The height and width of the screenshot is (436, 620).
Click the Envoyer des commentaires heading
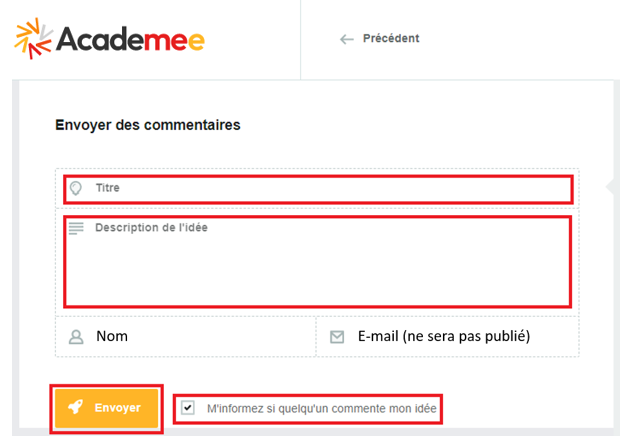click(148, 126)
